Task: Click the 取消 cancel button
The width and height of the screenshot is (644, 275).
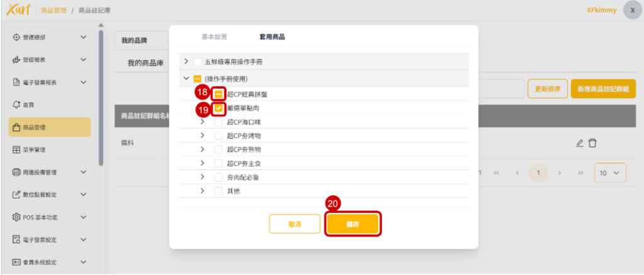Action: coord(295,224)
